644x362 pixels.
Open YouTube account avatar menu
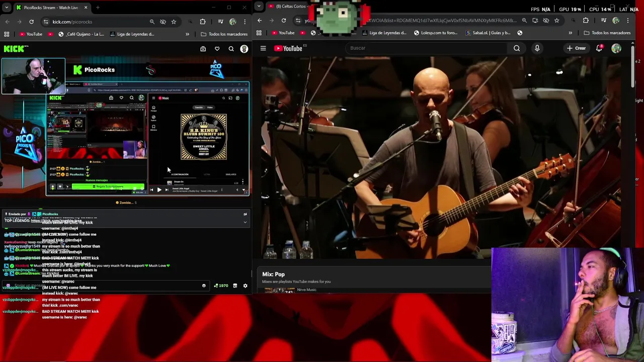[x=616, y=48]
